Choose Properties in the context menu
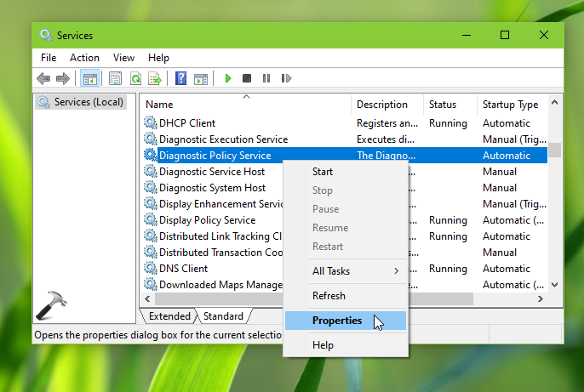This screenshot has height=392, width=584. [337, 321]
